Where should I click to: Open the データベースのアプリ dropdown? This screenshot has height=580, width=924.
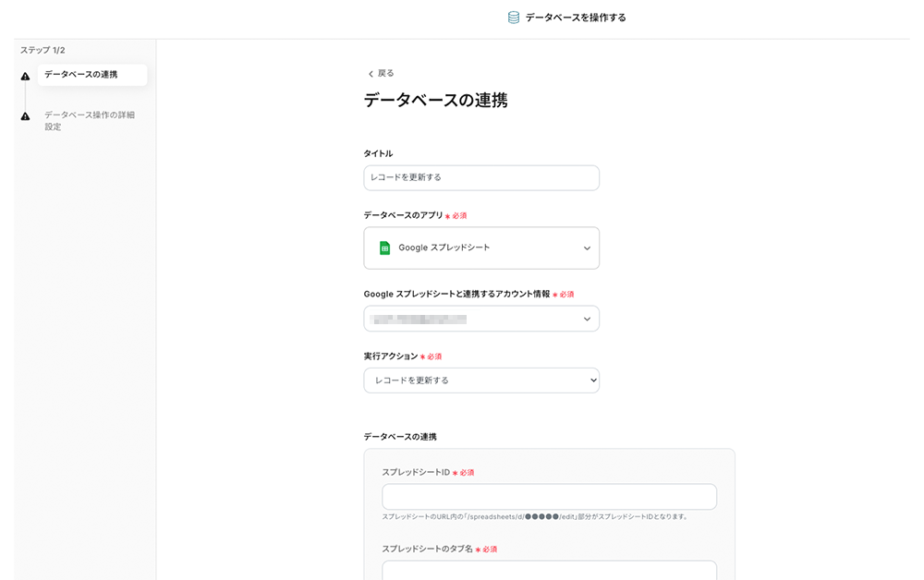pos(480,248)
